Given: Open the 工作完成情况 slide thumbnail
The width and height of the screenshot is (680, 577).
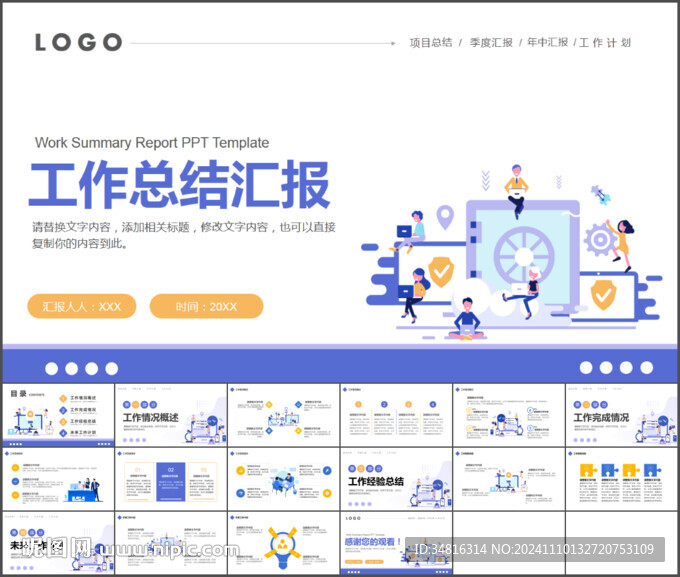Looking at the screenshot, I should pos(621,415).
